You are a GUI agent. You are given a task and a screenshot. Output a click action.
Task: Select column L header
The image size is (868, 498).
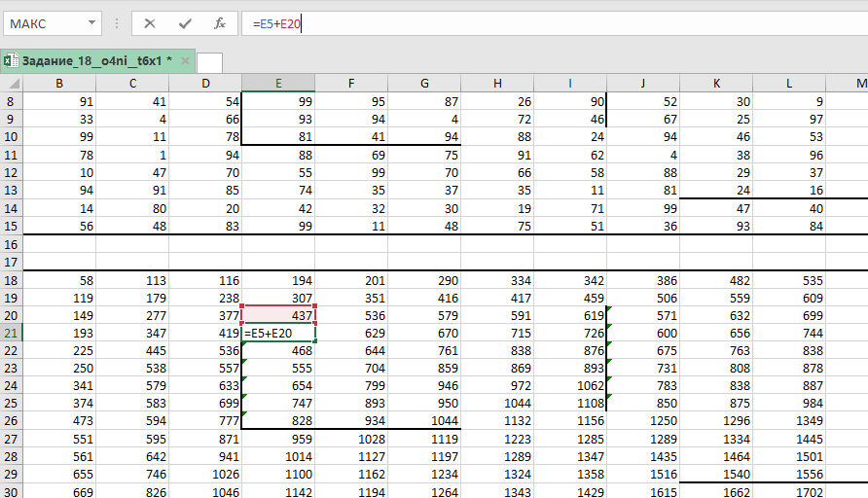click(789, 84)
